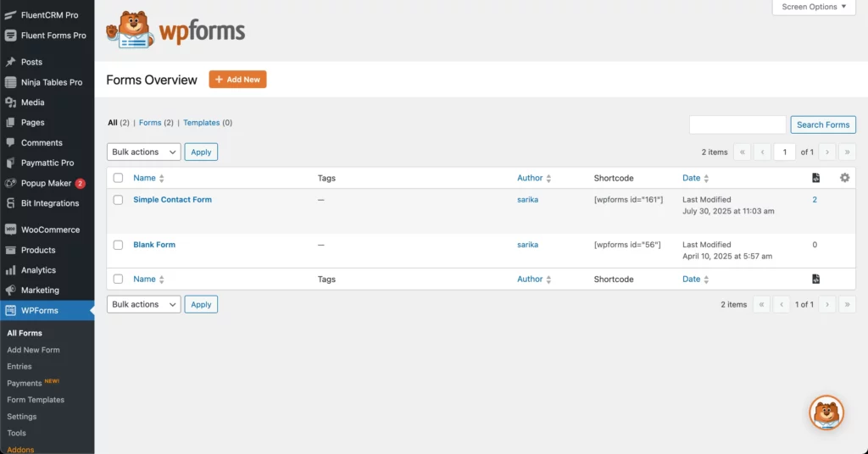Click the entries icon in table header
This screenshot has height=454, width=868.
[x=815, y=178]
